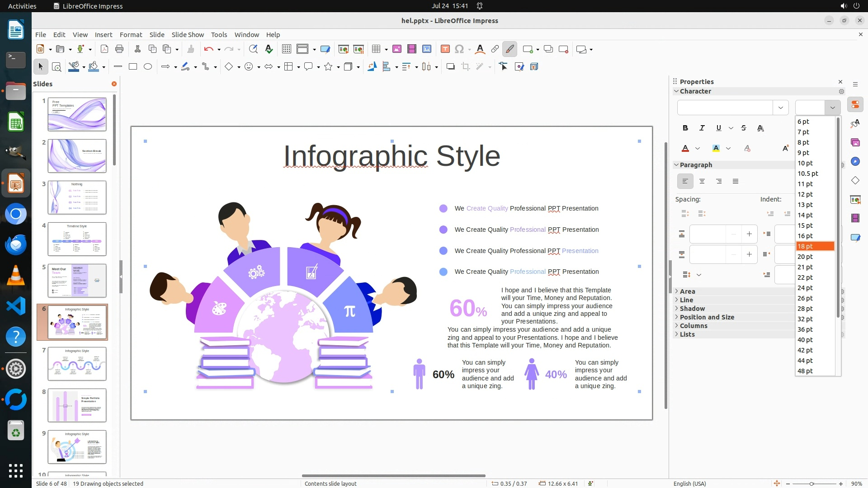Open the Format menu
Image resolution: width=868 pixels, height=488 pixels.
131,35
